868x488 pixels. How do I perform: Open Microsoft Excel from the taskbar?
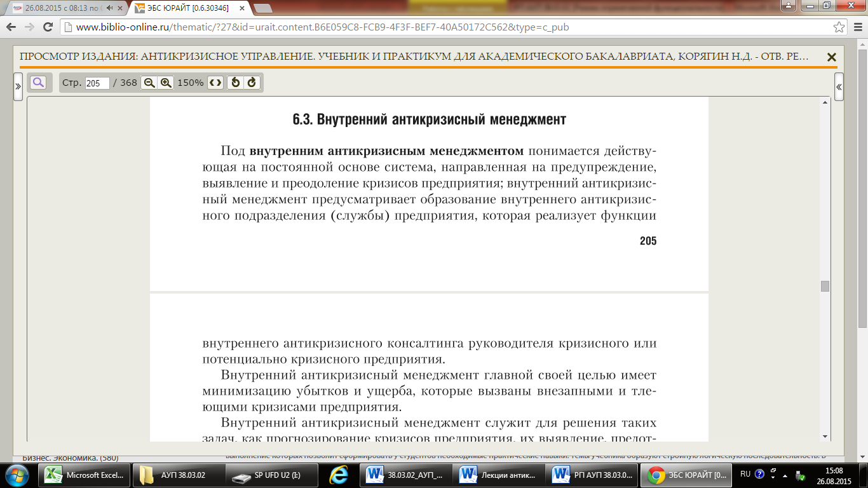(x=85, y=475)
